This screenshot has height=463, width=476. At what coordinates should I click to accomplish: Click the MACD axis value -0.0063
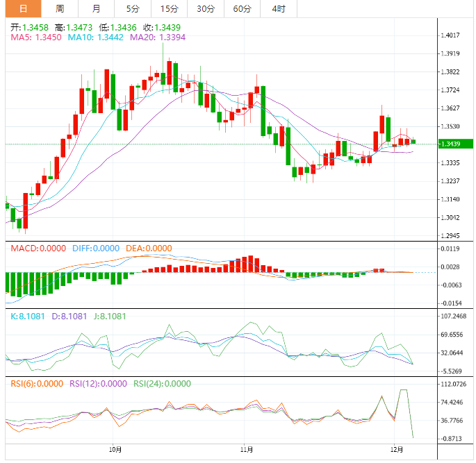tap(451, 285)
